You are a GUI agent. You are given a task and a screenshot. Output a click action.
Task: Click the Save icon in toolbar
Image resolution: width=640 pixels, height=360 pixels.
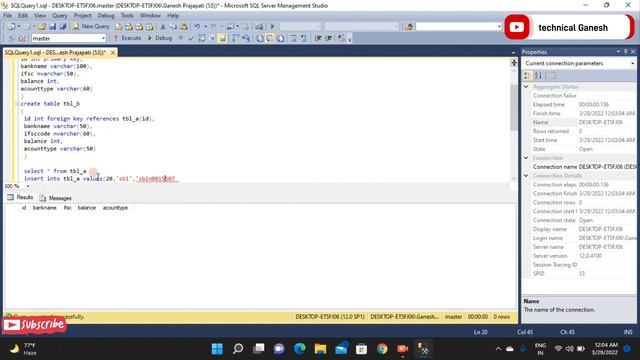click(x=52, y=27)
